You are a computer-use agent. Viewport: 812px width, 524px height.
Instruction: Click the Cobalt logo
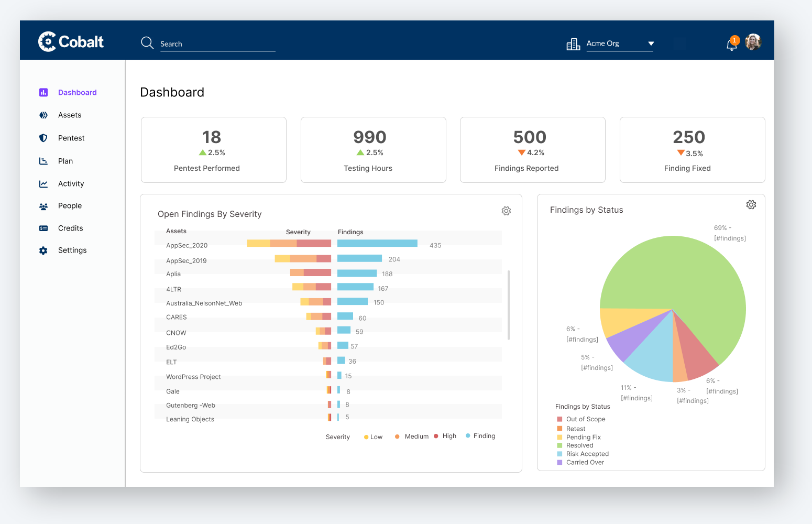pyautogui.click(x=71, y=41)
